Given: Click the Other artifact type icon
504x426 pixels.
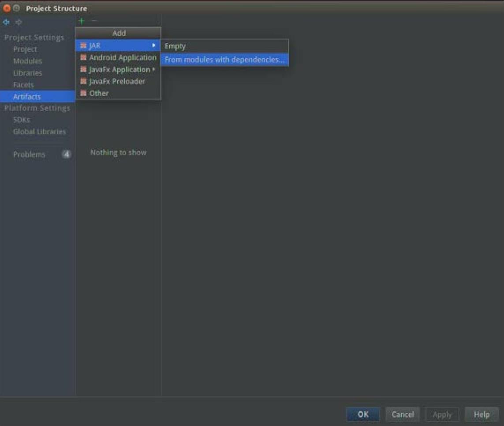Looking at the screenshot, I should [x=83, y=93].
